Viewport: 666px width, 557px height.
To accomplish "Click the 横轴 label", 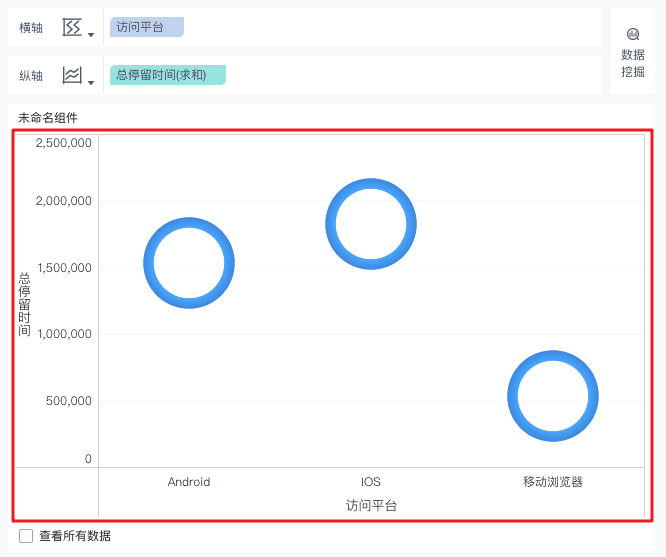I will [x=31, y=28].
